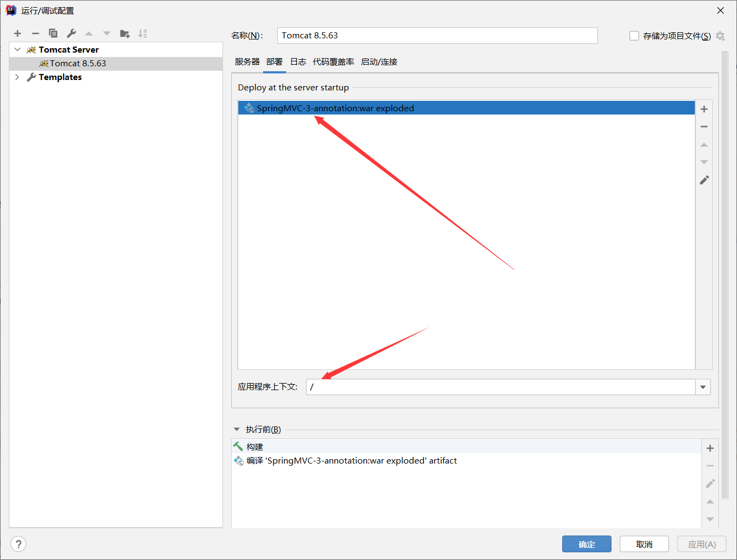Click the Name field containing Tomcat 8.5.63

click(x=437, y=36)
